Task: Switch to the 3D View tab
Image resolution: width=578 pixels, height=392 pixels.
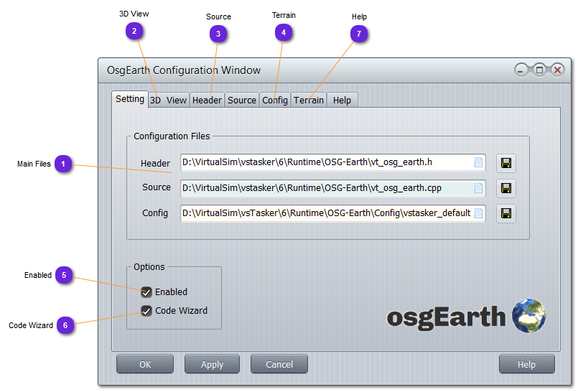Action: 168,101
